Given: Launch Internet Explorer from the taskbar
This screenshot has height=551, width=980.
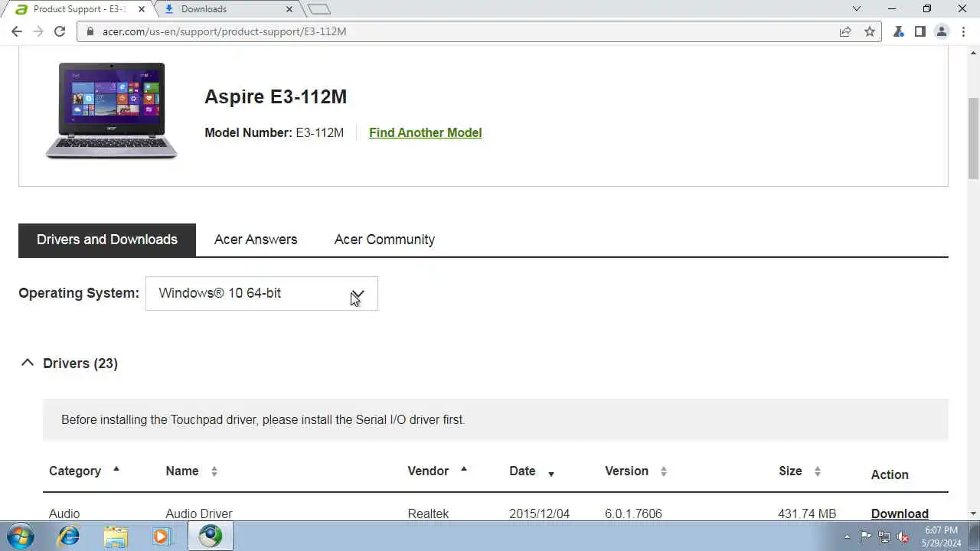Looking at the screenshot, I should click(x=69, y=536).
